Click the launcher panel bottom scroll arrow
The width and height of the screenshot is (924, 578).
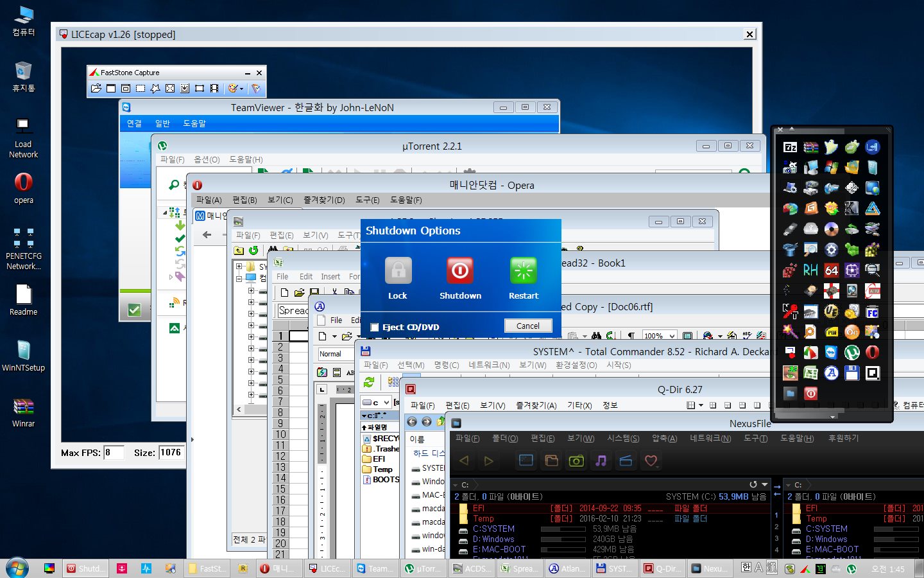833,417
